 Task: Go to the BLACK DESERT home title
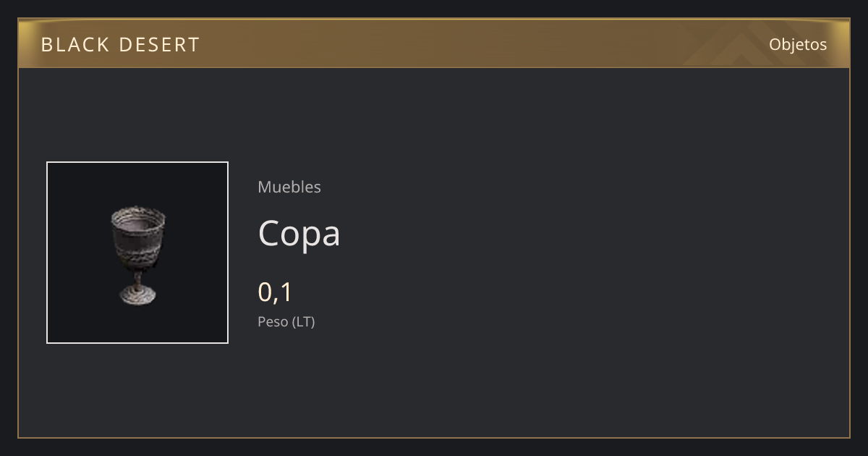[120, 45]
